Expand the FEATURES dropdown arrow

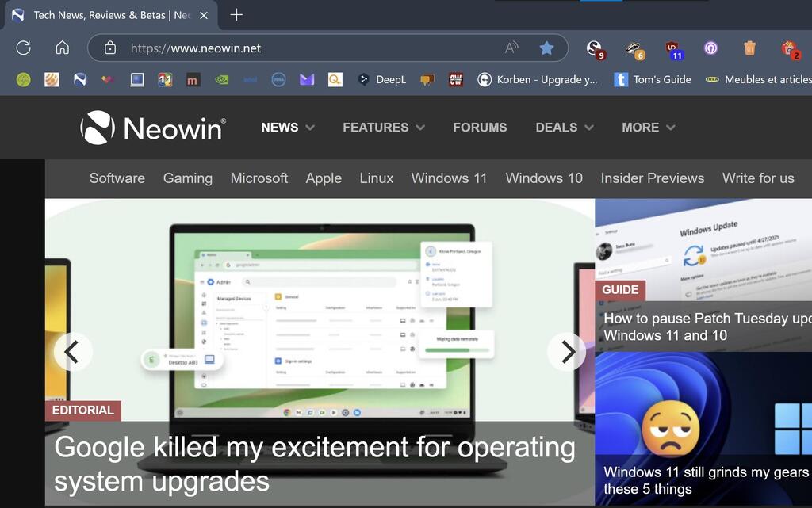point(420,128)
